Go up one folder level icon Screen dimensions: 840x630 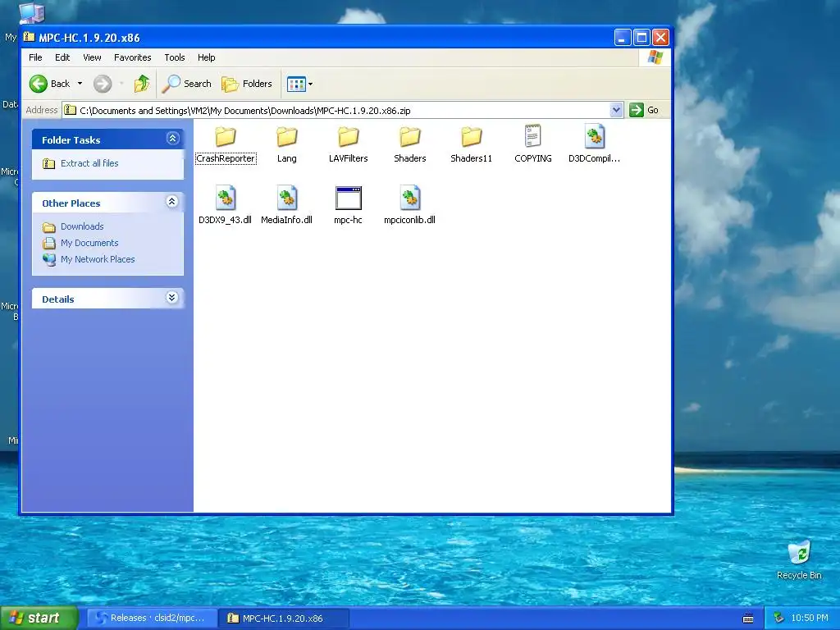coord(142,84)
